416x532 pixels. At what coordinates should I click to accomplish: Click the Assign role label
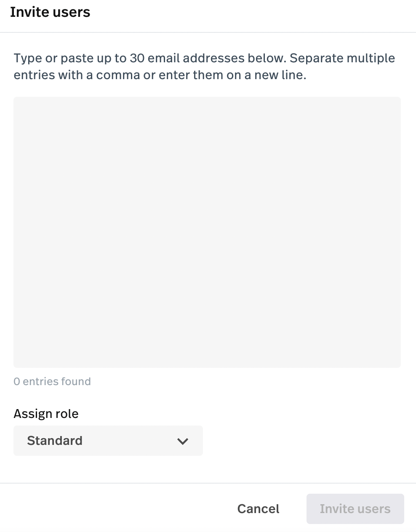point(46,414)
